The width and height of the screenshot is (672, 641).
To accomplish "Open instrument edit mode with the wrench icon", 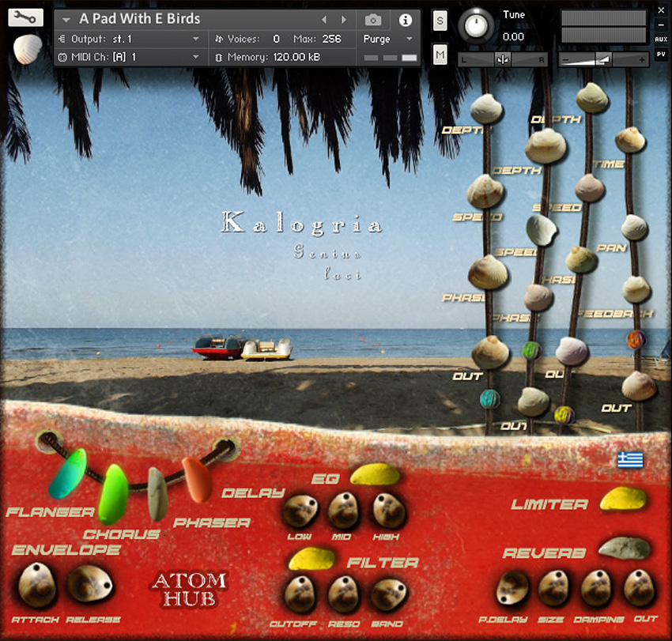I will 25,17.
